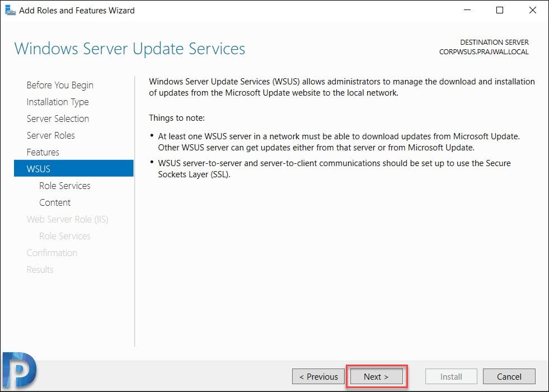Go back with the Previous button
This screenshot has width=549, height=392.
click(x=318, y=376)
